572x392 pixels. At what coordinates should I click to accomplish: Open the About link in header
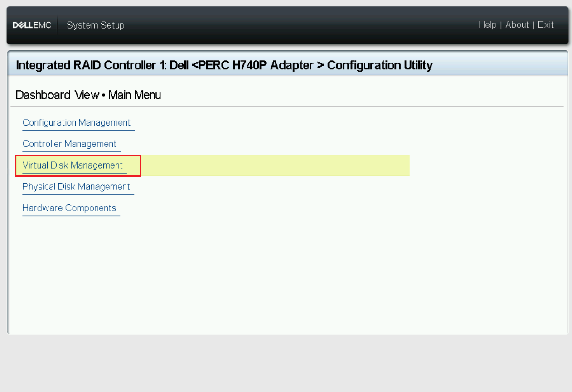[517, 25]
